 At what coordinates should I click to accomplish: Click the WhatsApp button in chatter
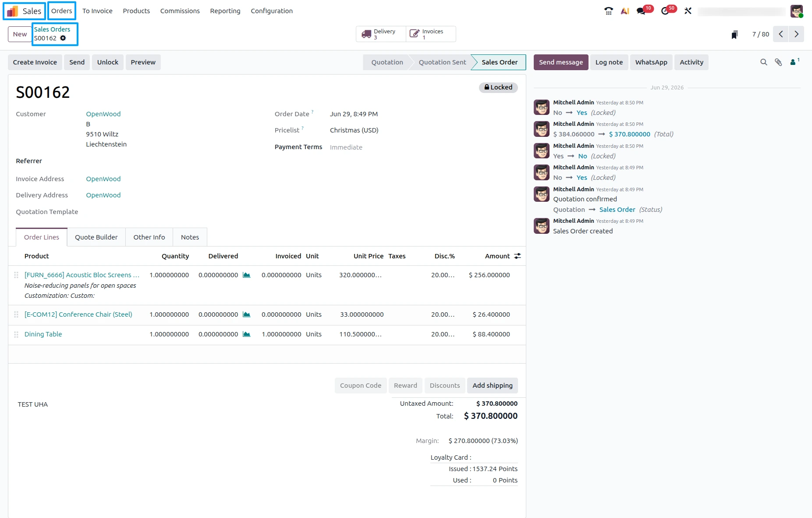pos(651,62)
